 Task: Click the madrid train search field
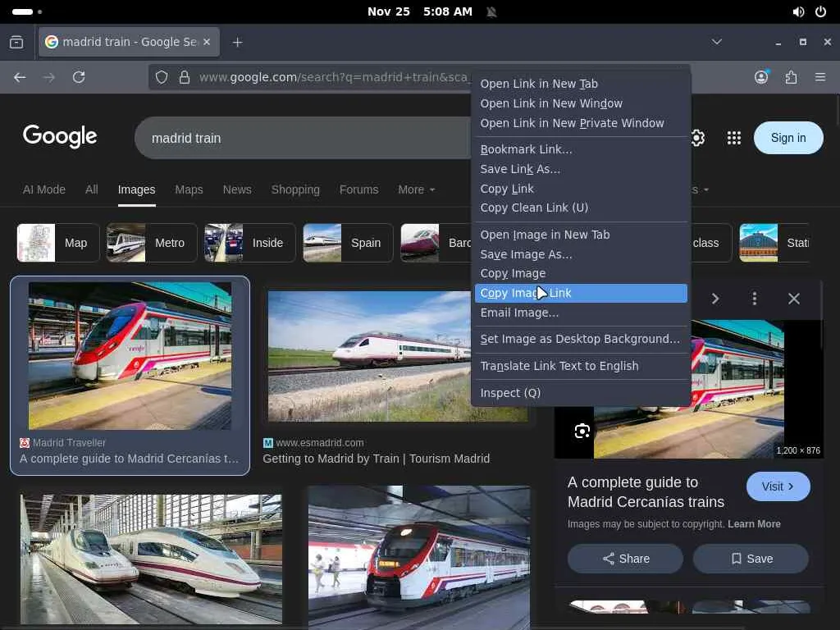(x=303, y=138)
